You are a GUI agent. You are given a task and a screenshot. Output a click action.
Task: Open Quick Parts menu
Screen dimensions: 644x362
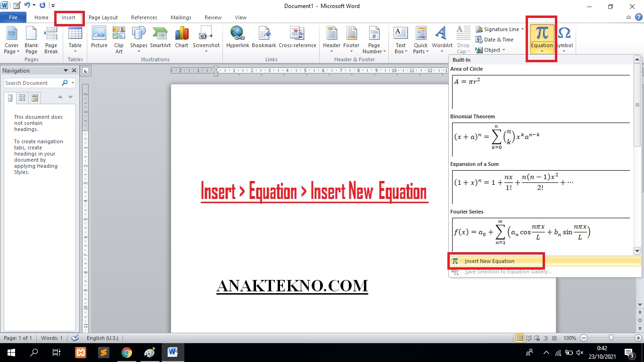[421, 40]
